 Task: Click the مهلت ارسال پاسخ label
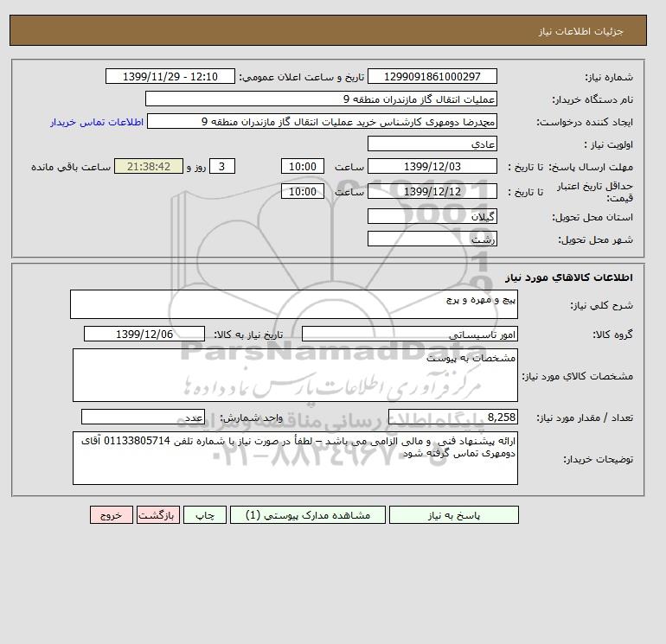[x=591, y=167]
